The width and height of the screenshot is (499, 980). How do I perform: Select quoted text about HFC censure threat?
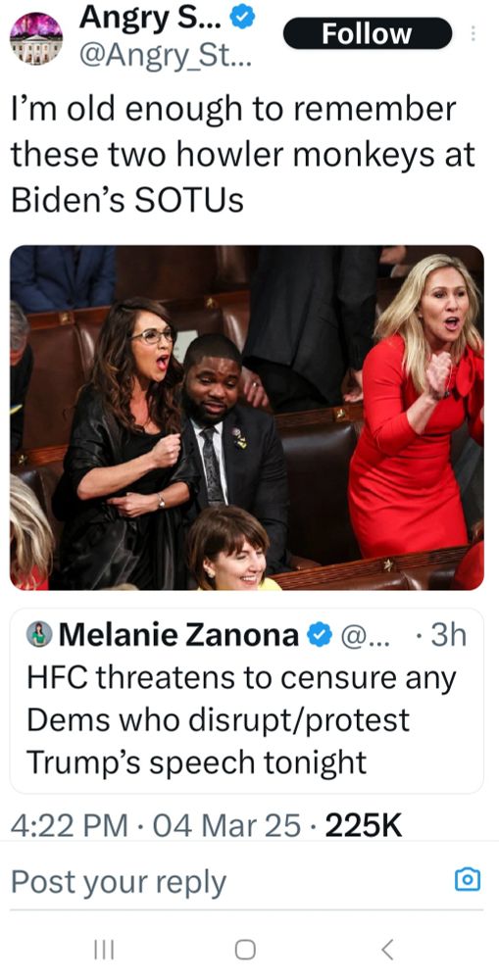(241, 720)
